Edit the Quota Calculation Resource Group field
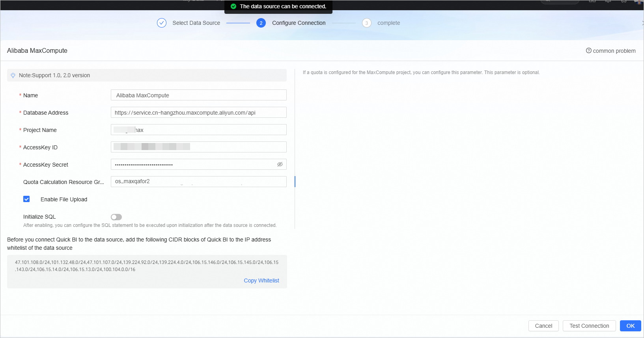 click(x=199, y=182)
